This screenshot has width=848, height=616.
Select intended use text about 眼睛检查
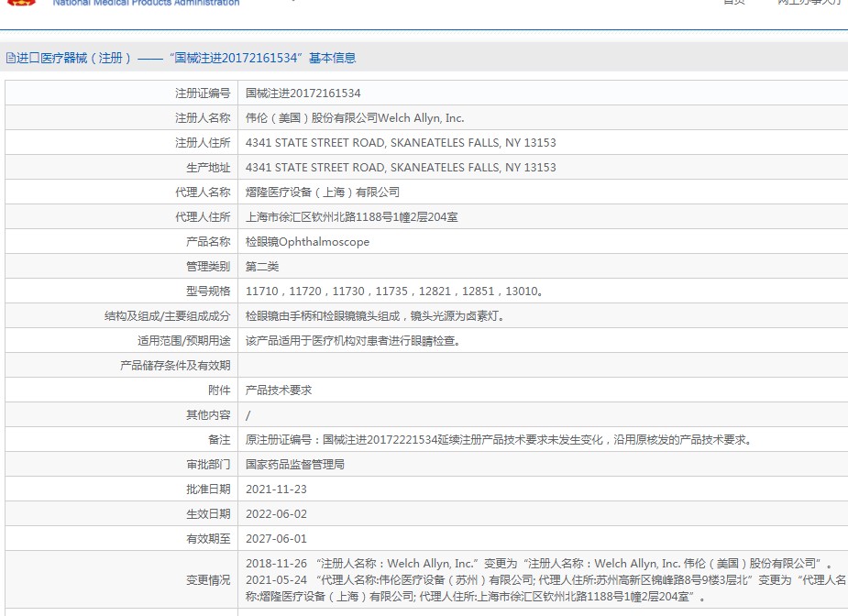353,341
